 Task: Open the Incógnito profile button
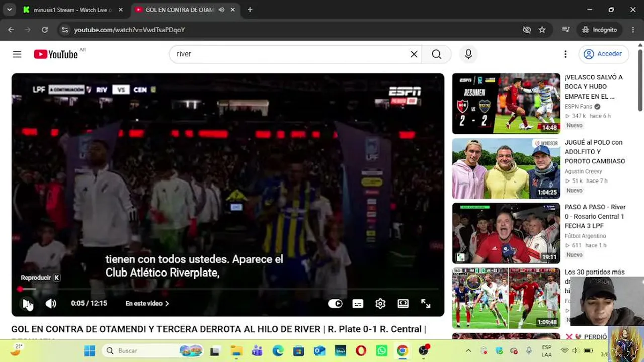click(599, 30)
